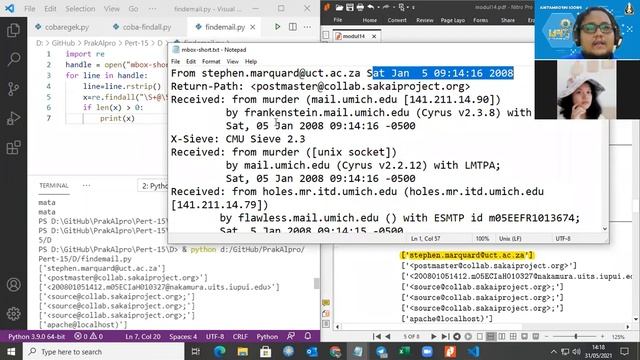Viewport: 640px width, 360px height.
Task: Open editor More Actions ellipsis in VS Code
Action: tap(307, 27)
